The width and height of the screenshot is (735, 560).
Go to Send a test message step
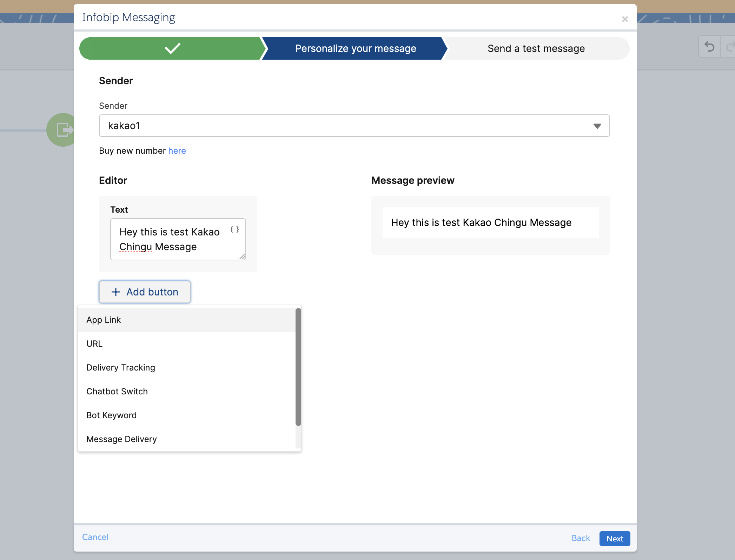(x=536, y=48)
